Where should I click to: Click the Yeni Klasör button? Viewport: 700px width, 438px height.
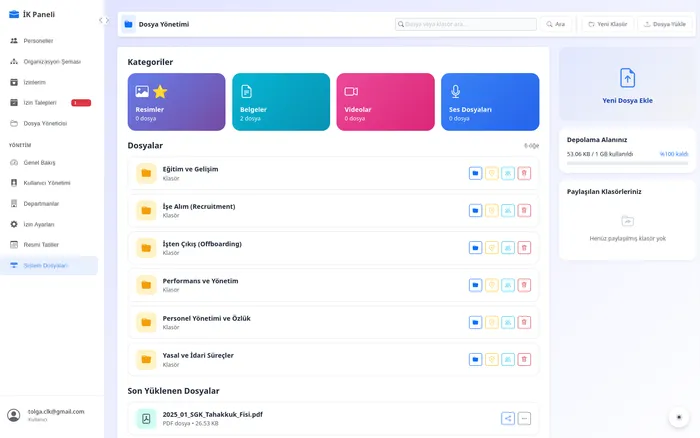coord(607,23)
